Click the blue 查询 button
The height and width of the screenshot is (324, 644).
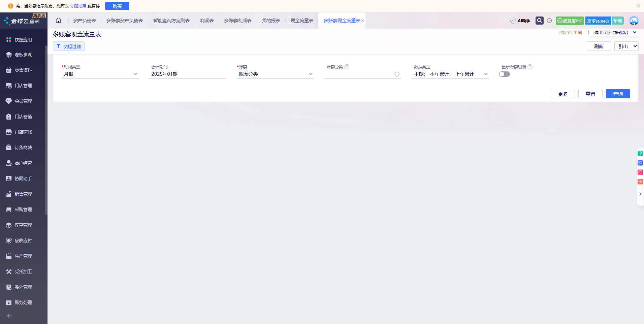[618, 94]
